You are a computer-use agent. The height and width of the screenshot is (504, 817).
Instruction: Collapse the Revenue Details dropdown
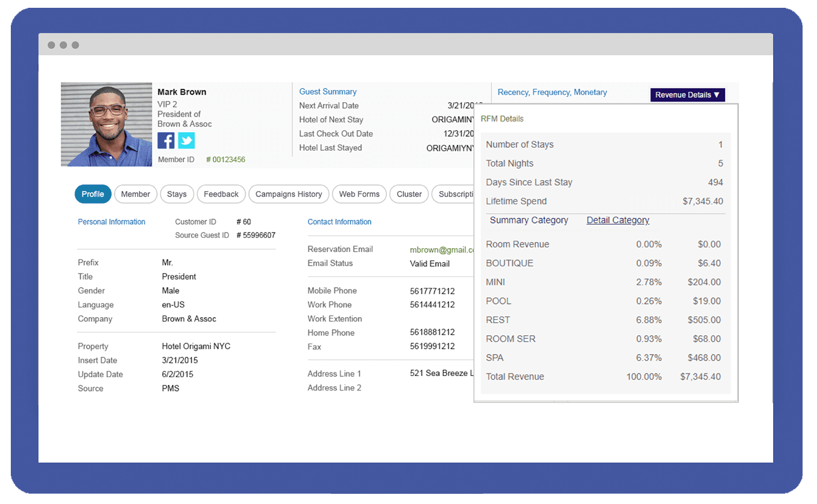point(687,95)
